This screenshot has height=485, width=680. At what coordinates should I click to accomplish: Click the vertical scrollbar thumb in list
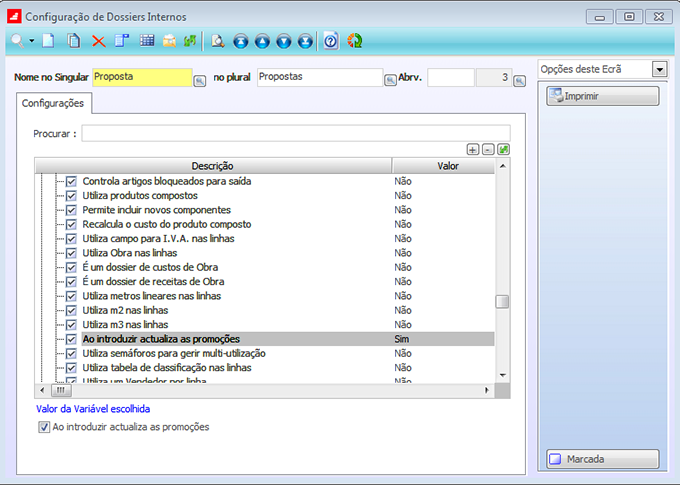pyautogui.click(x=502, y=301)
